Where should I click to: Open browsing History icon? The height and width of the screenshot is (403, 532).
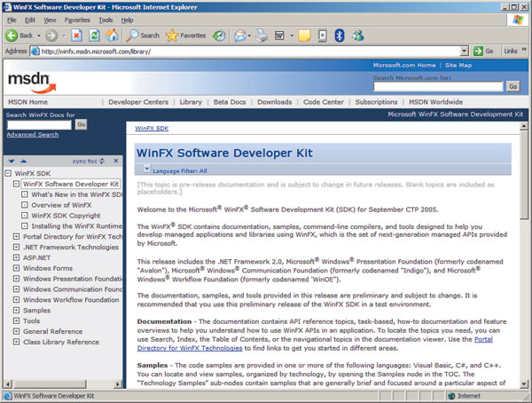(219, 36)
